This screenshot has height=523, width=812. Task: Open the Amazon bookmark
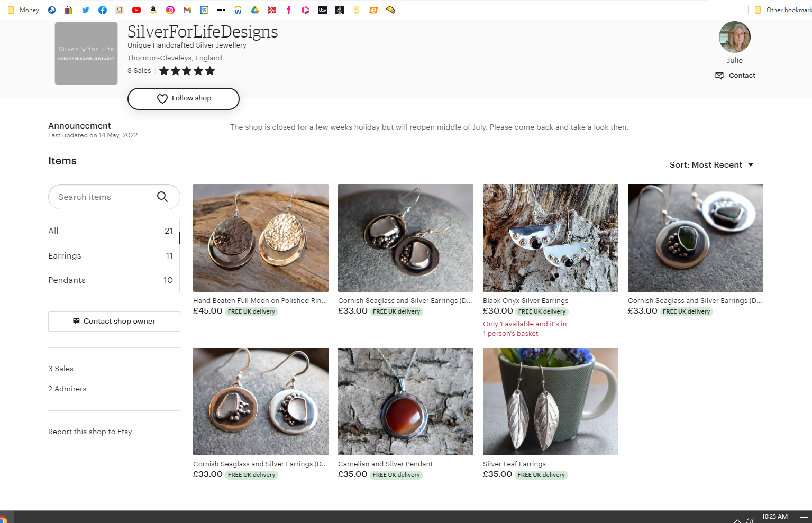(x=153, y=10)
